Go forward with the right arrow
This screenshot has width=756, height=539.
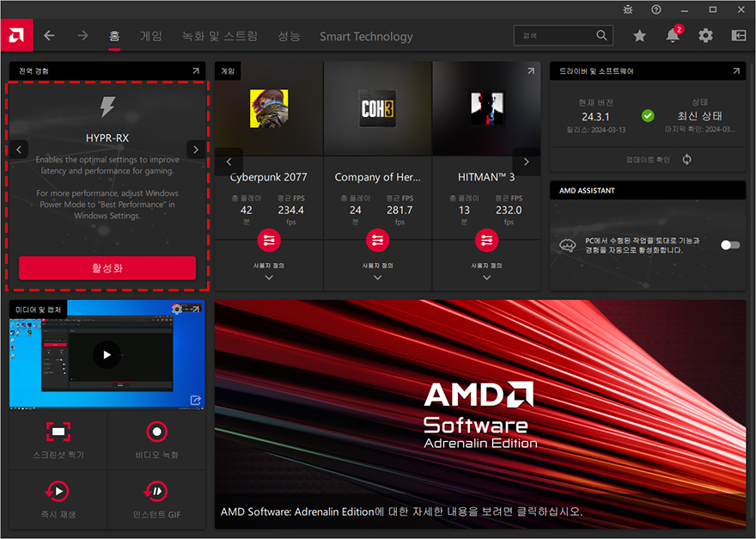coord(83,35)
